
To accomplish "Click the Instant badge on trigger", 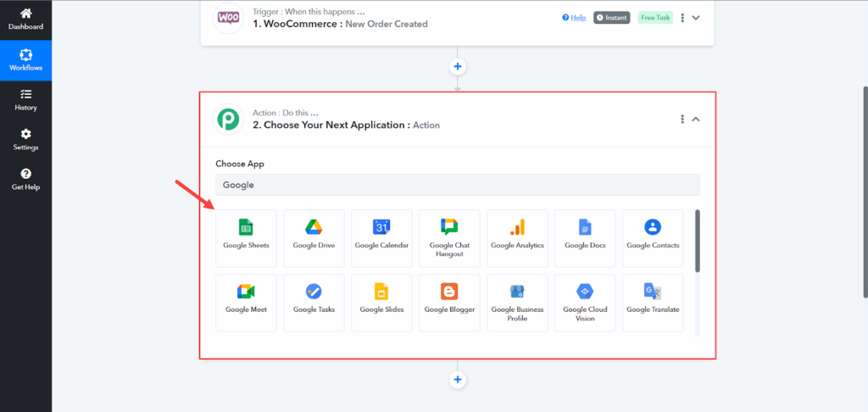I will pos(612,18).
